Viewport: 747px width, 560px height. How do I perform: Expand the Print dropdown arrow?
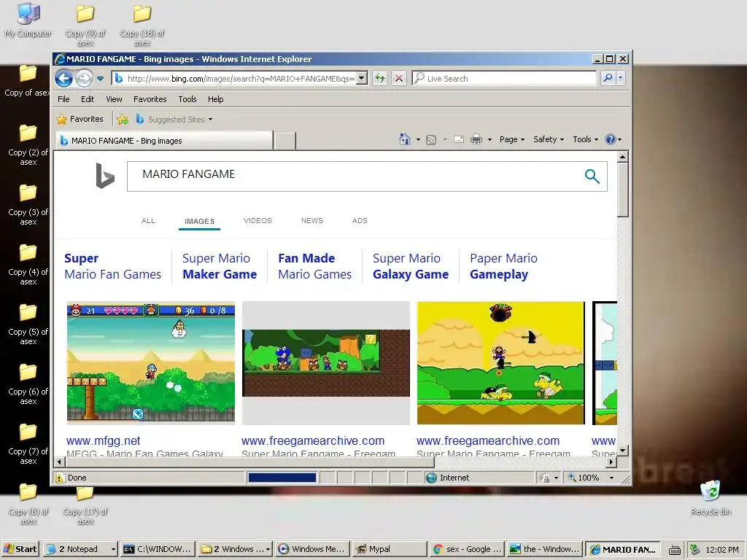pos(489,139)
